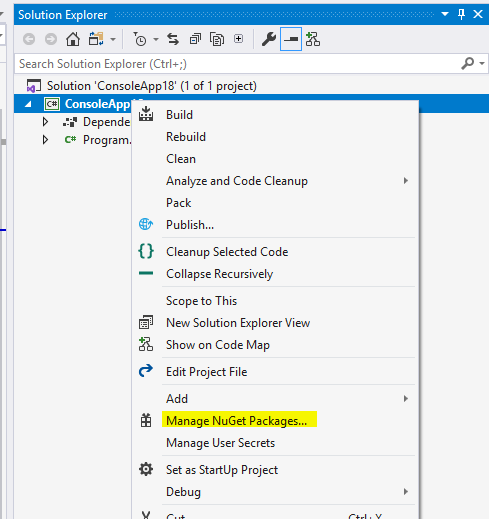Choose Publish... menu entry
This screenshot has height=519, width=489.
(190, 225)
